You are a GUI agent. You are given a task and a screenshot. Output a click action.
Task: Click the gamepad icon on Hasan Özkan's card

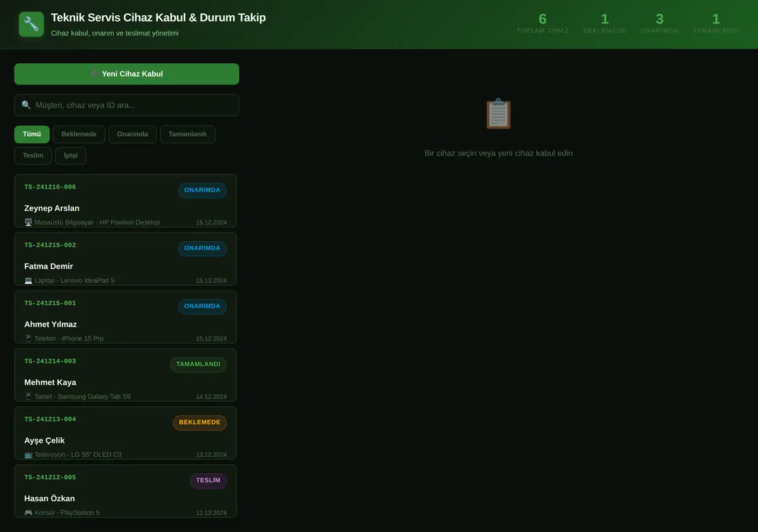click(28, 513)
